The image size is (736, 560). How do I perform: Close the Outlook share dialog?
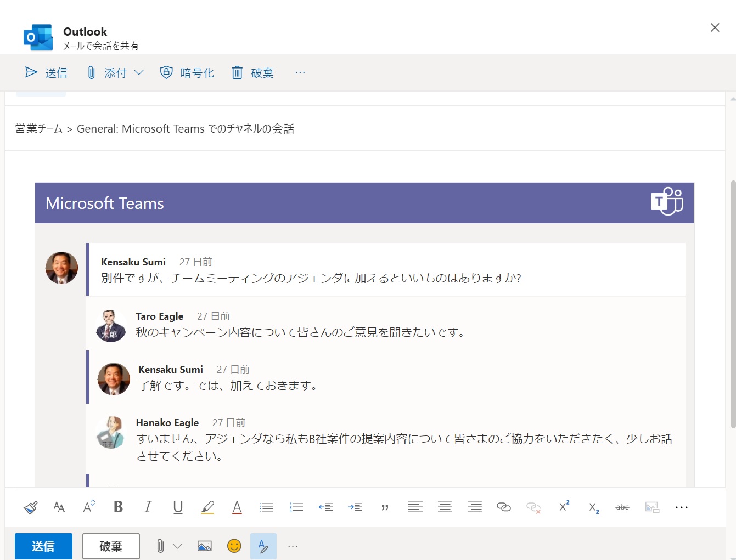[715, 27]
